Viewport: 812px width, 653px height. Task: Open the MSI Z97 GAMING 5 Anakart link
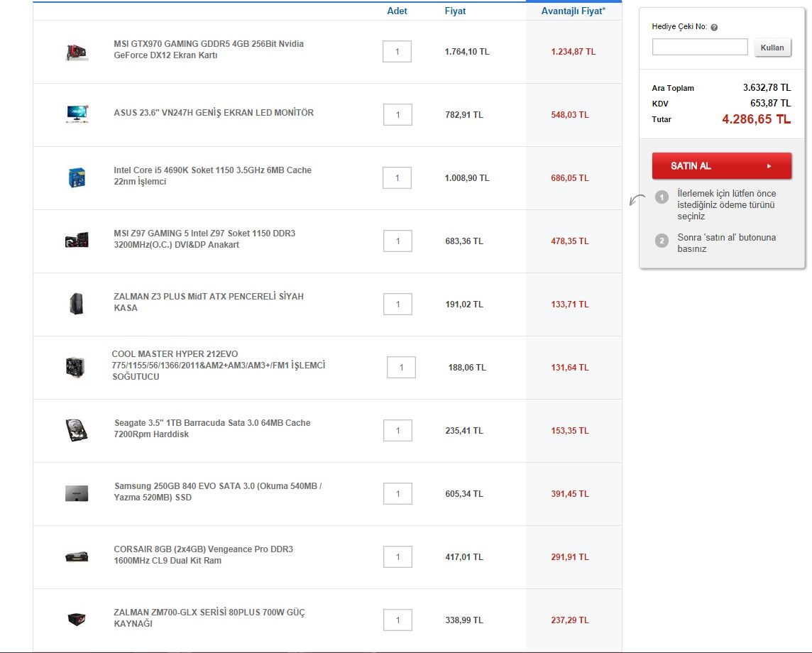204,239
